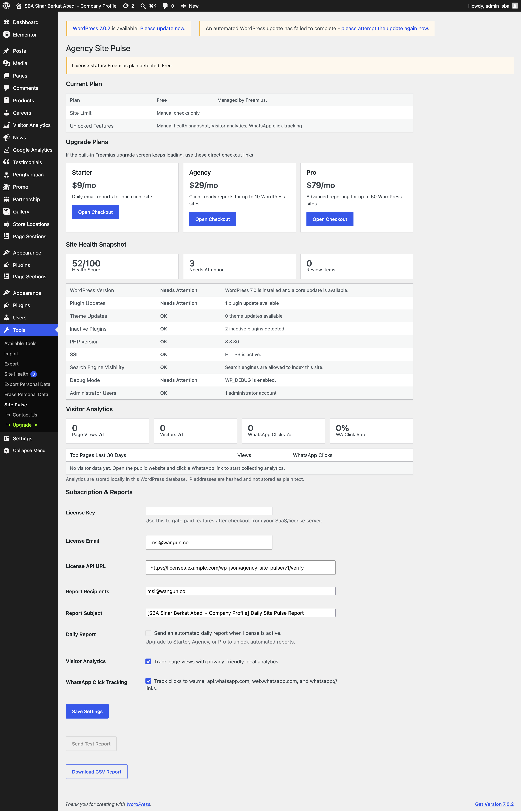
Task: Click the Penghargaan award icon
Action: pyautogui.click(x=7, y=174)
